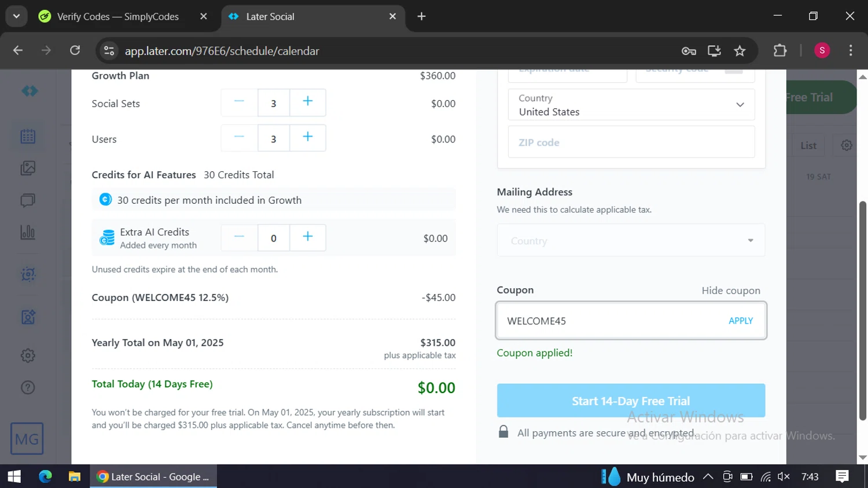Click the "30 credits per month included in Growth" text
The image size is (868, 488).
pyautogui.click(x=209, y=200)
